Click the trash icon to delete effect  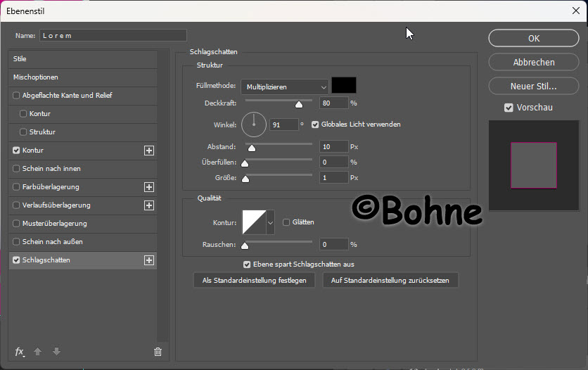pyautogui.click(x=158, y=352)
